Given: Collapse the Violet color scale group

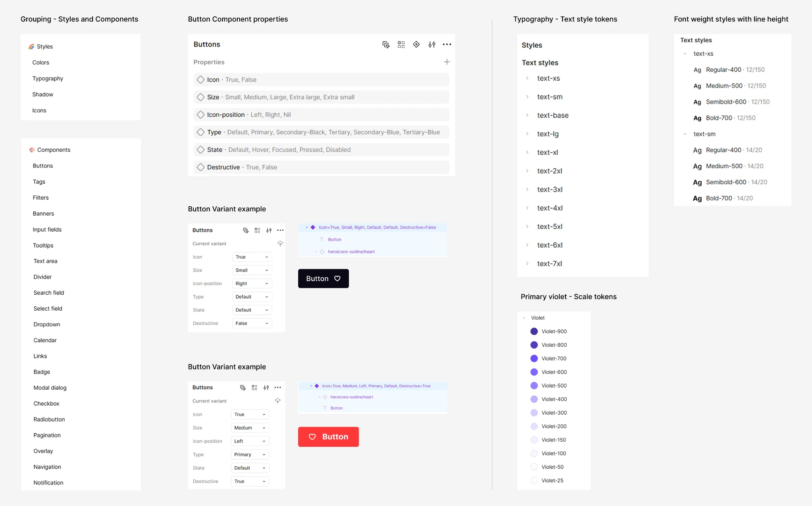Looking at the screenshot, I should point(524,318).
